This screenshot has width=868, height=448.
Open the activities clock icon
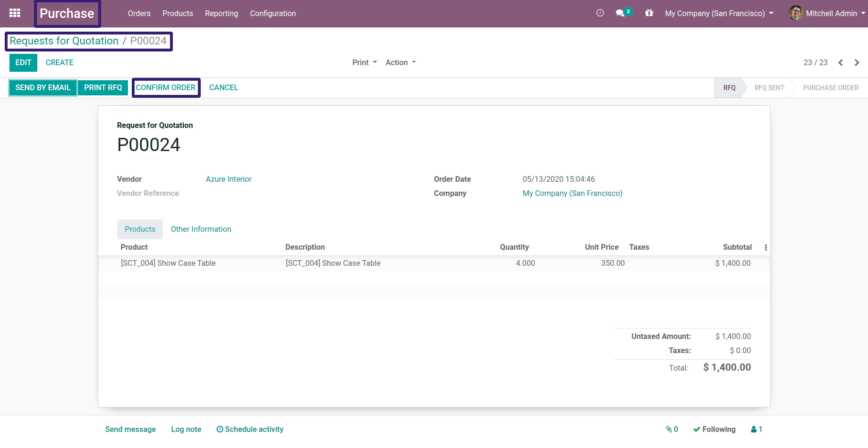point(600,13)
